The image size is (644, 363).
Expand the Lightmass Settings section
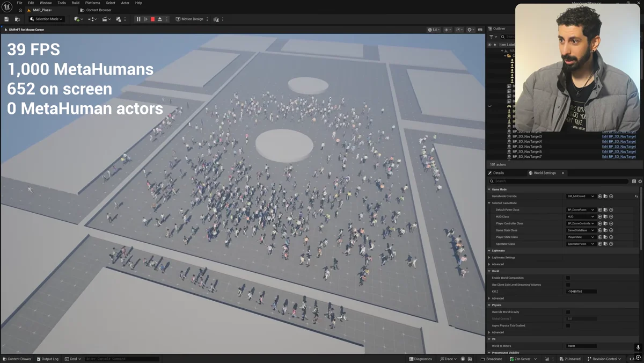pyautogui.click(x=503, y=258)
